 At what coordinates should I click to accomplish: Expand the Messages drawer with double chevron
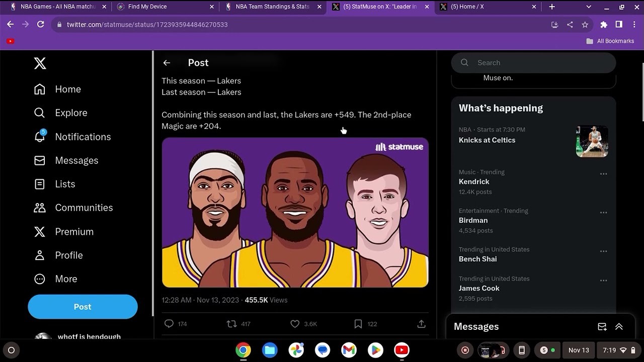coord(619,327)
